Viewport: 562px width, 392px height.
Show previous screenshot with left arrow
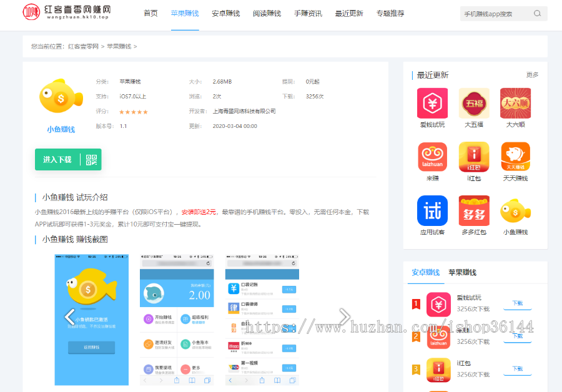click(69, 317)
